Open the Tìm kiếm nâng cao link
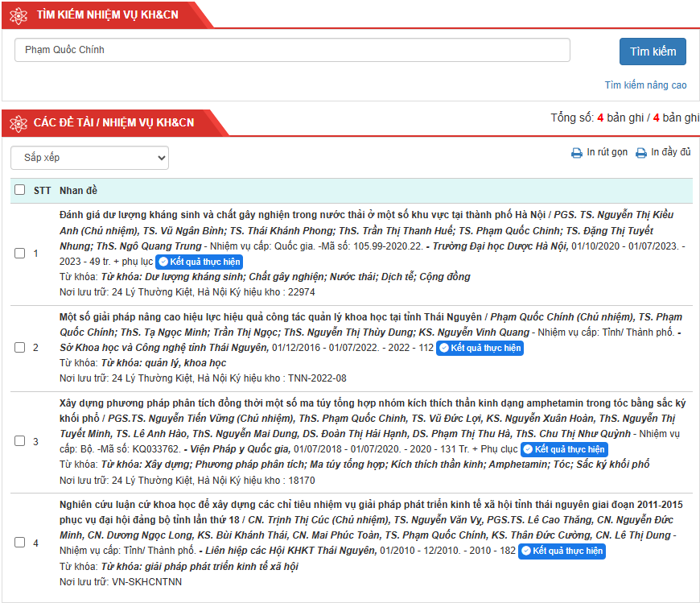 pyautogui.click(x=645, y=85)
